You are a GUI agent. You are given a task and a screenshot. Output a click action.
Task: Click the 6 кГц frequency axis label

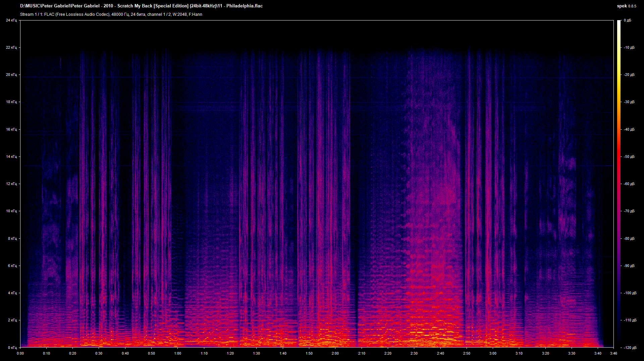[x=12, y=266]
